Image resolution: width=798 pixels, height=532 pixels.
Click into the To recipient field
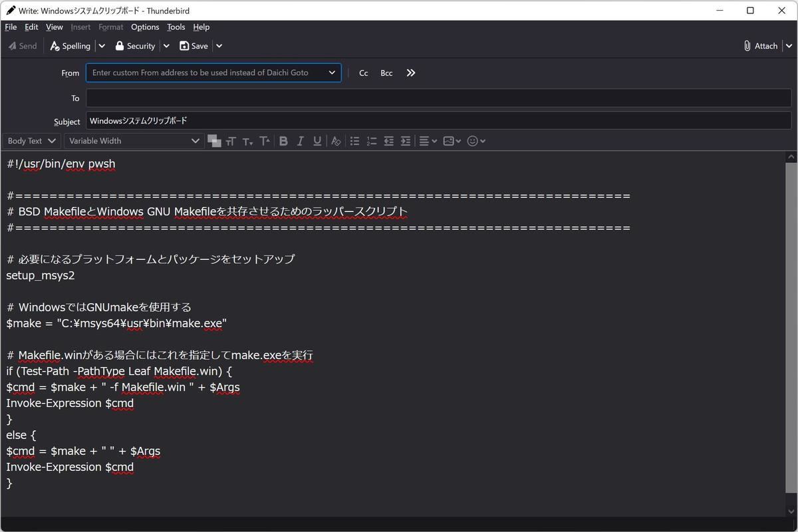438,98
